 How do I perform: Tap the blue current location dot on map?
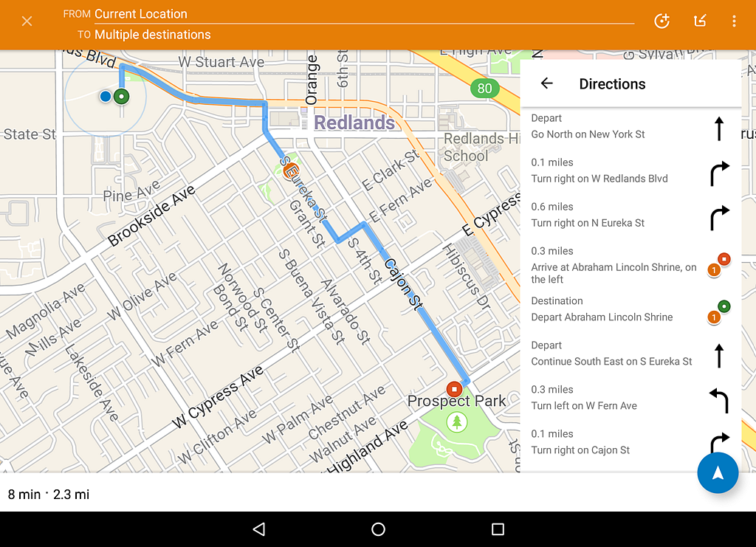(106, 97)
